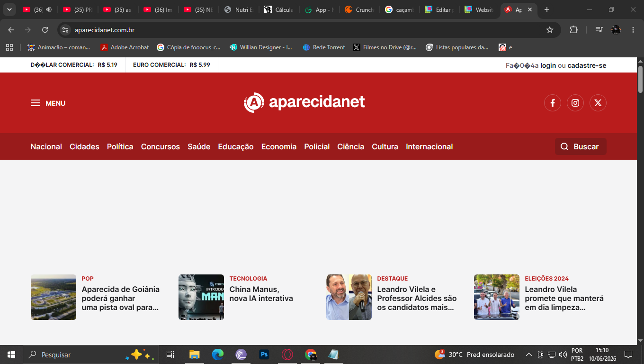Open the hamburger MENU icon
Viewport: 644px width, 364px height.
[x=36, y=103]
